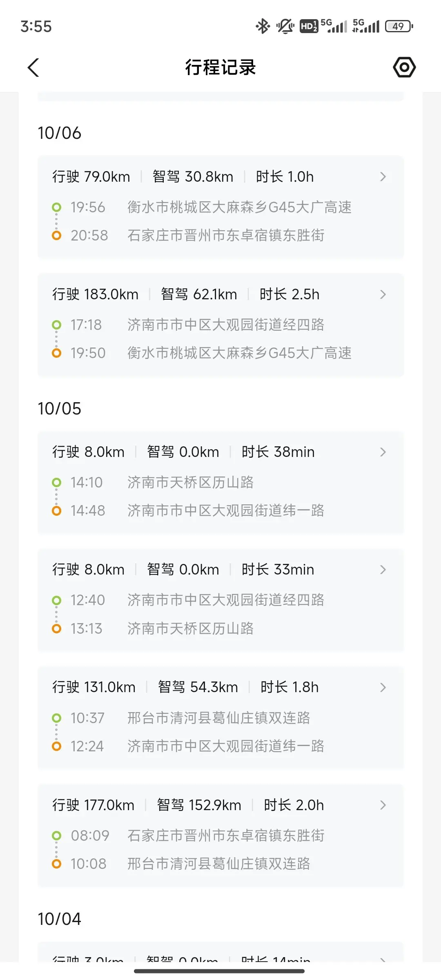
Task: Tap the HD2 network status icon
Action: [x=309, y=27]
